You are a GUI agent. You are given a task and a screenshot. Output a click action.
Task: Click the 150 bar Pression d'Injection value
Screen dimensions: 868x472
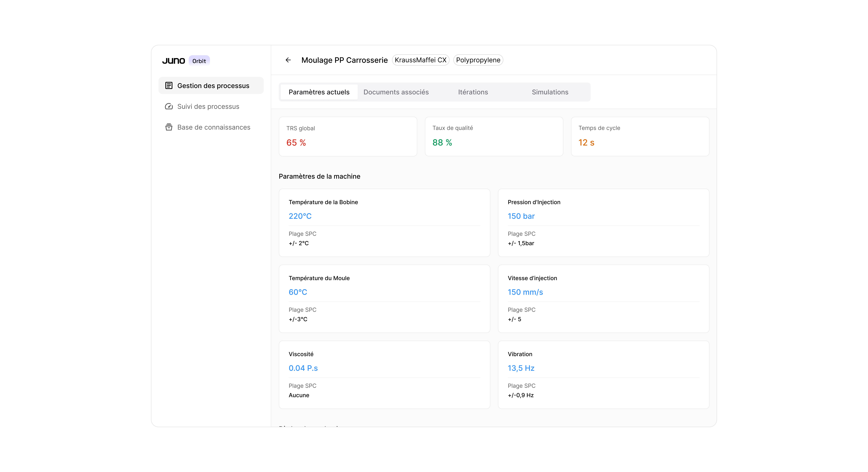coord(521,216)
